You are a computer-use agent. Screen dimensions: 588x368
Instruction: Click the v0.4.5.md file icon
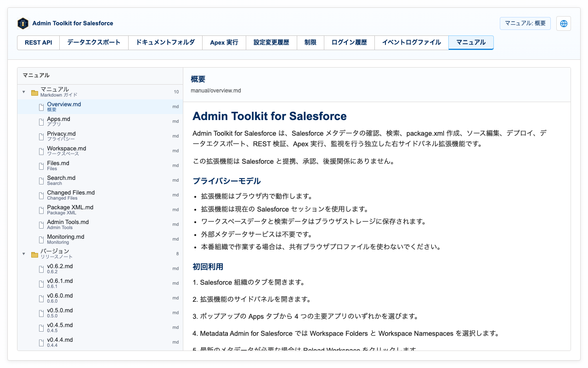(41, 328)
